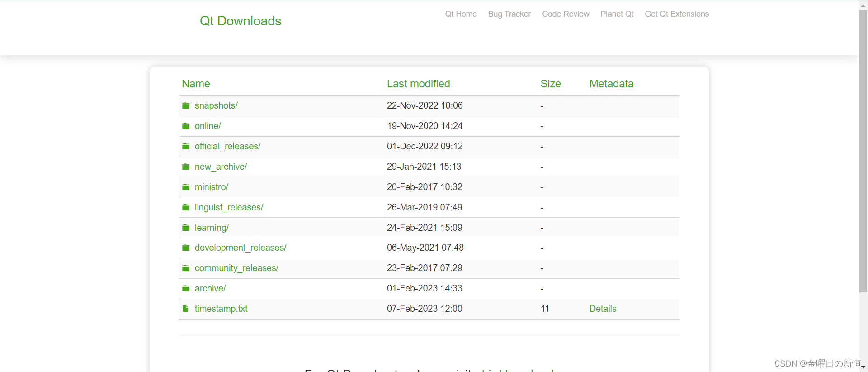Click date 29-Jan-2021 15:13 for new_archive
This screenshot has height=372, width=868.
(x=424, y=167)
